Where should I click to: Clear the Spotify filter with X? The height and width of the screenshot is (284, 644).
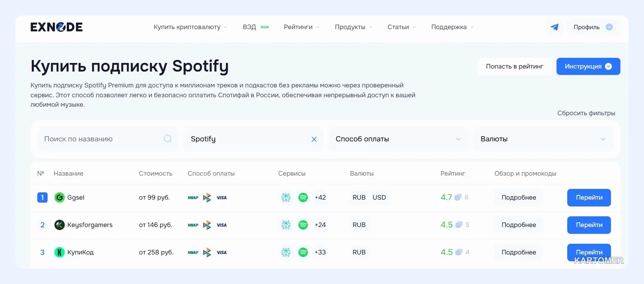(314, 139)
